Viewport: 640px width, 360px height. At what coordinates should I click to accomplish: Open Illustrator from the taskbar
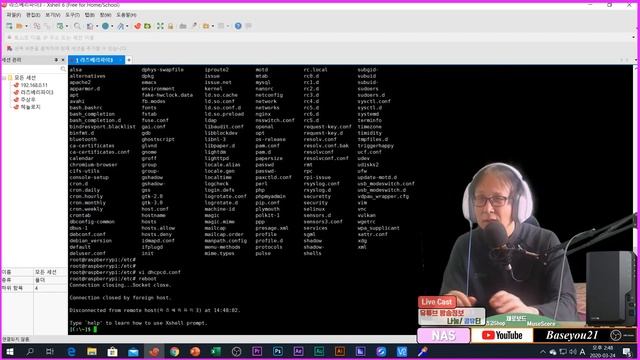(x=340, y=351)
